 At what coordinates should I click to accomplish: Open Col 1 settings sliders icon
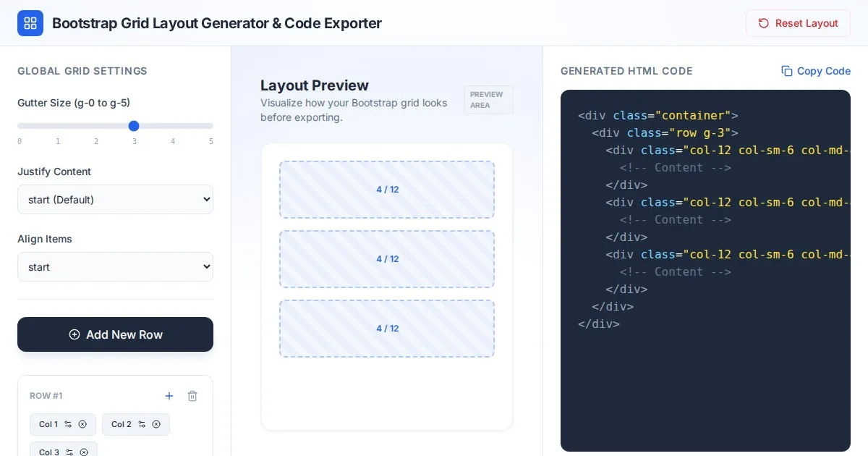click(x=68, y=424)
